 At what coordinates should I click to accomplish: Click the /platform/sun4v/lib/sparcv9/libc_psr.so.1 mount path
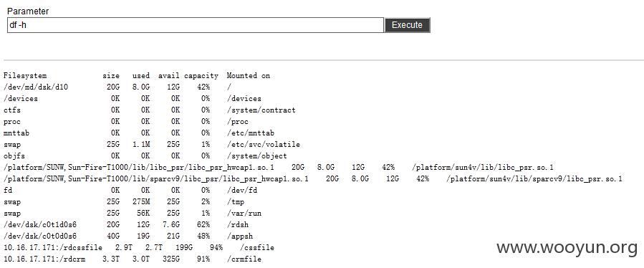pyautogui.click(x=534, y=179)
